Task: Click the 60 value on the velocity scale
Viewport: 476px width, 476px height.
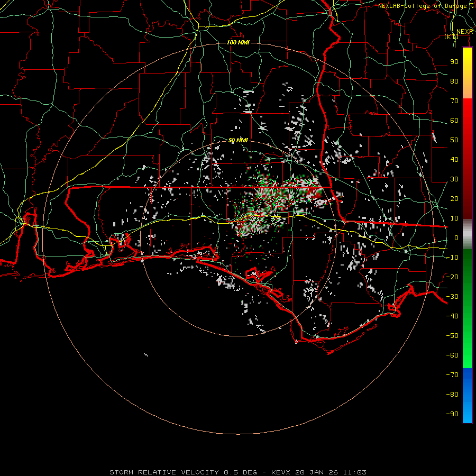Action: [x=454, y=120]
